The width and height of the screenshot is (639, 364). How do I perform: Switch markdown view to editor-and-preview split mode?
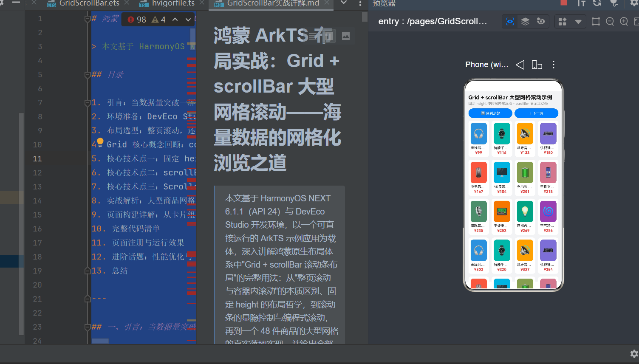[330, 36]
